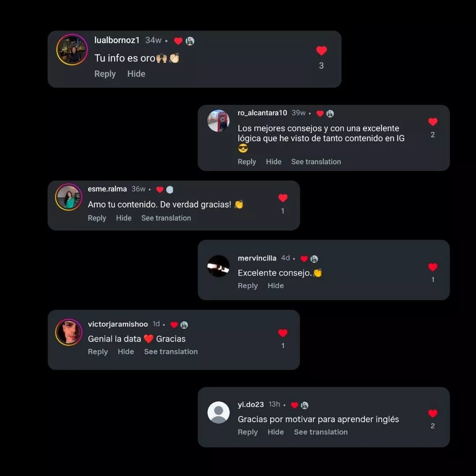476x476 pixels.
Task: Tap the small creator-liked avatar next to lualbornoz1
Action: tap(190, 41)
